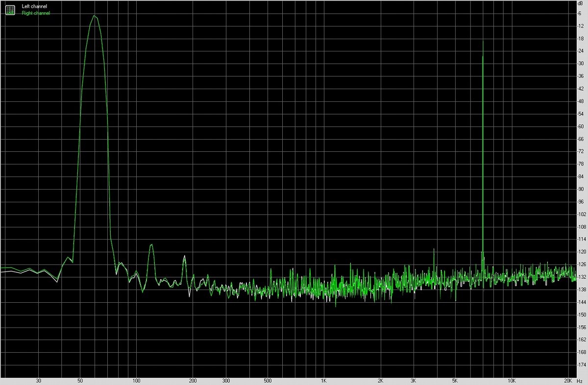Screen dimensions: 588x385
Task: Click the 30 Hz frequency label
Action: pyautogui.click(x=38, y=381)
